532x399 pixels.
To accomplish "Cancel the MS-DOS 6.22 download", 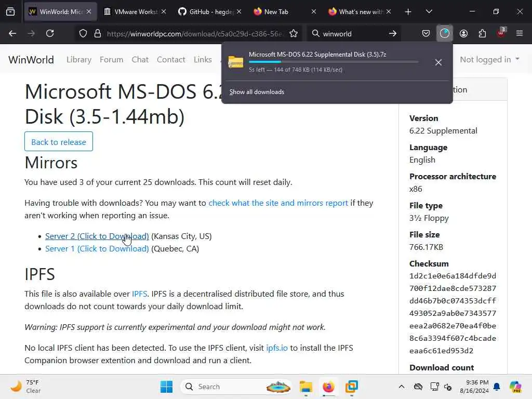I will [x=438, y=62].
